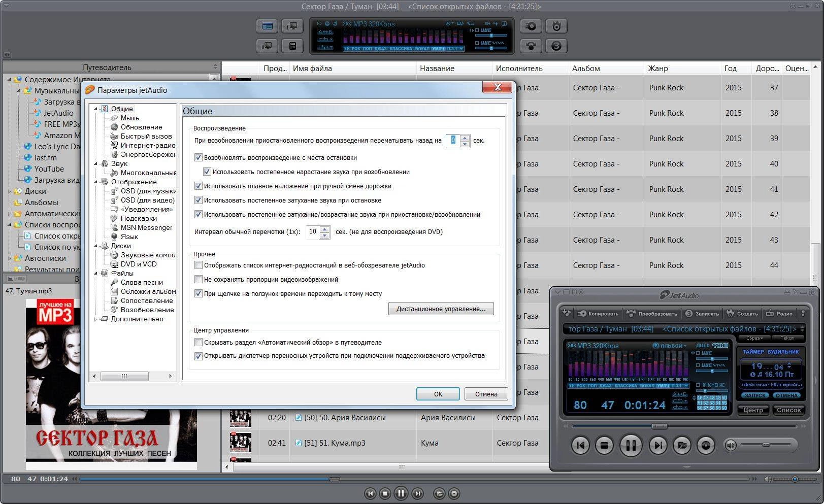Select last.fm in the Путеводитель tree

point(46,158)
